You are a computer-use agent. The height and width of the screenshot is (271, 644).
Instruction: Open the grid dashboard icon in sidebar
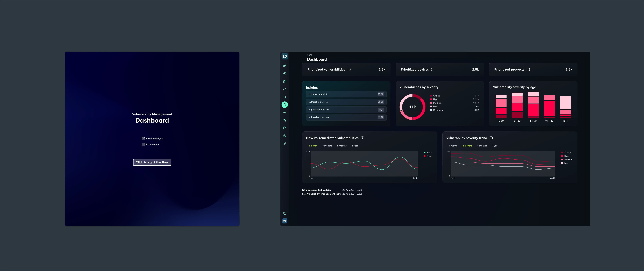(285, 66)
